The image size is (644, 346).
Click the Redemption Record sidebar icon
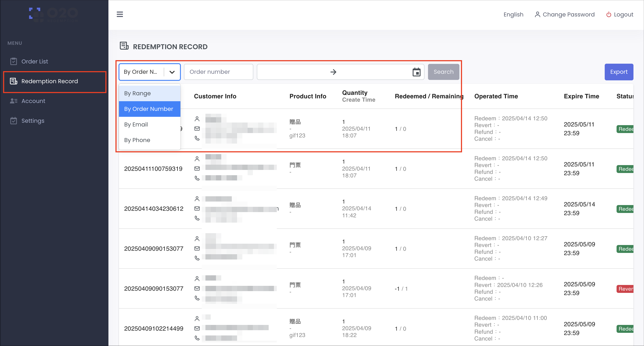[x=14, y=81]
